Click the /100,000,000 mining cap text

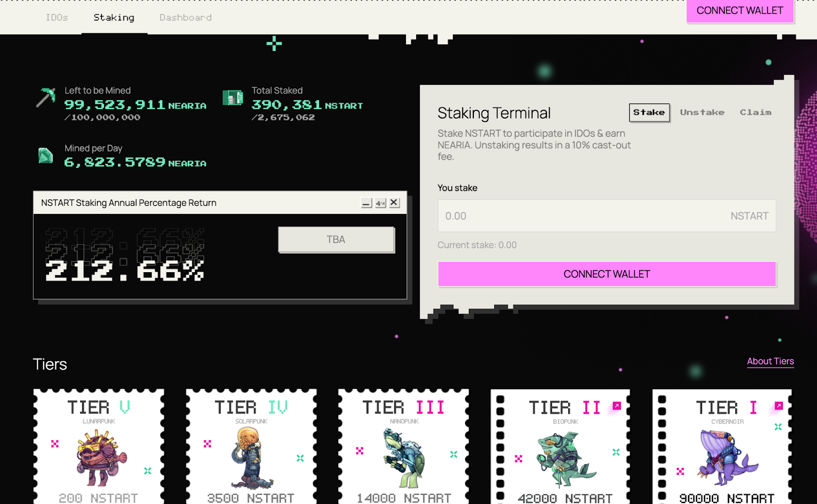(102, 117)
